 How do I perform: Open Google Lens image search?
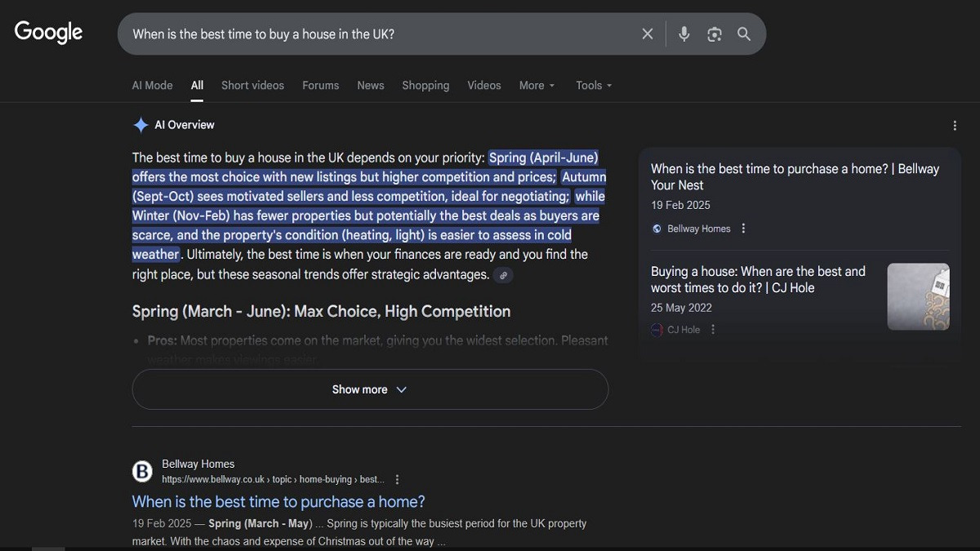pyautogui.click(x=715, y=33)
